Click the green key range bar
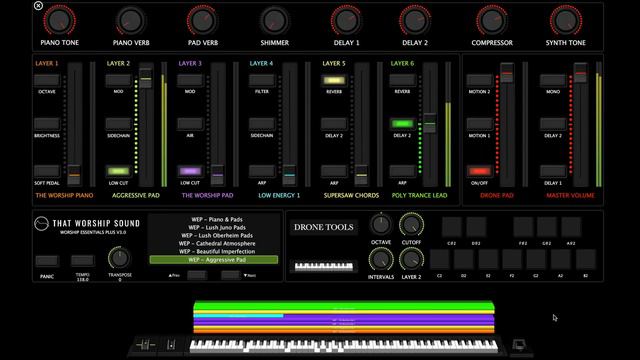 pyautogui.click(x=344, y=305)
